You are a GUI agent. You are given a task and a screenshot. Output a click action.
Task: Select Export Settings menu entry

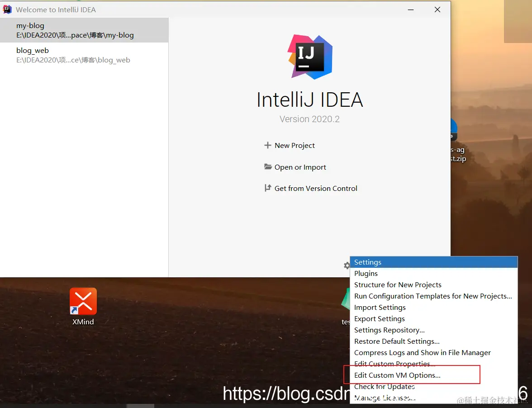pyautogui.click(x=433, y=319)
